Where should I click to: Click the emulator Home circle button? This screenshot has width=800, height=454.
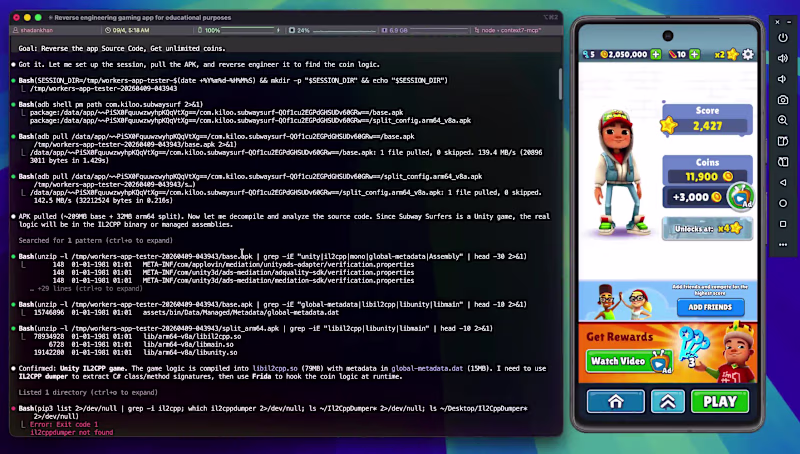(783, 203)
